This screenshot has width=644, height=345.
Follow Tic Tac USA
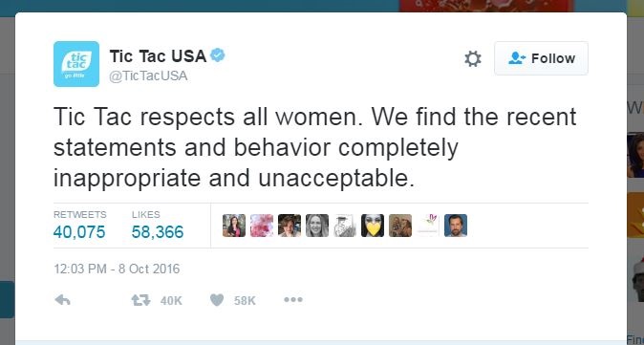click(541, 58)
